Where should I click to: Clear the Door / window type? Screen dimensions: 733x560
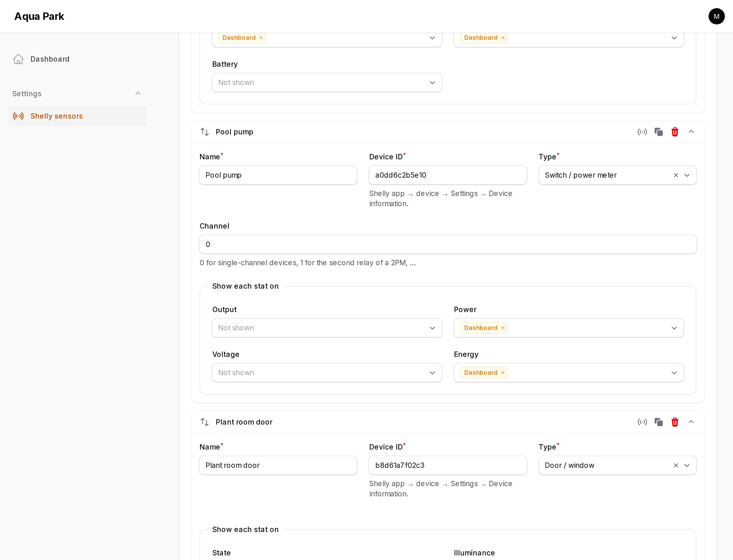(676, 465)
